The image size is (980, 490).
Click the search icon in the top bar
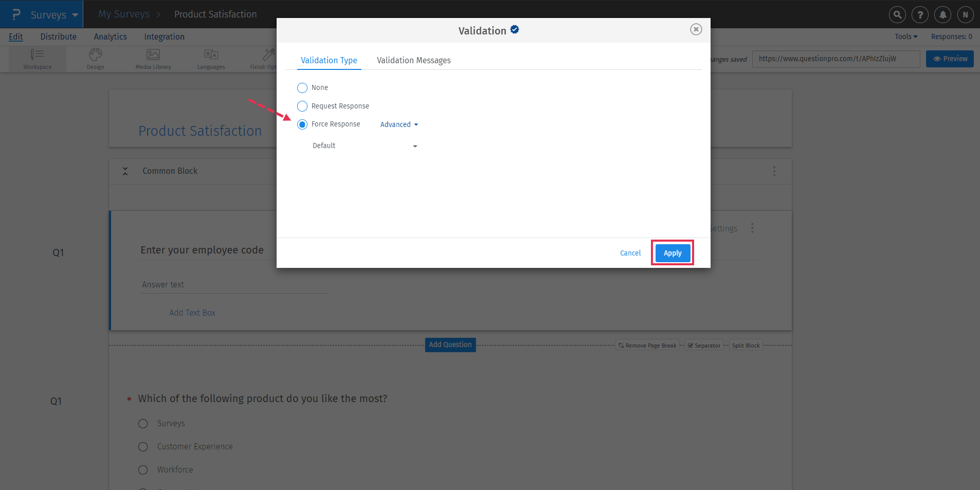[x=897, y=14]
